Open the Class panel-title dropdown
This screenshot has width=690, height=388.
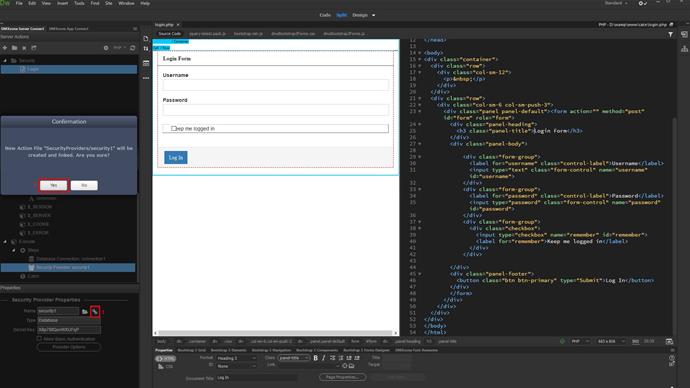294,358
